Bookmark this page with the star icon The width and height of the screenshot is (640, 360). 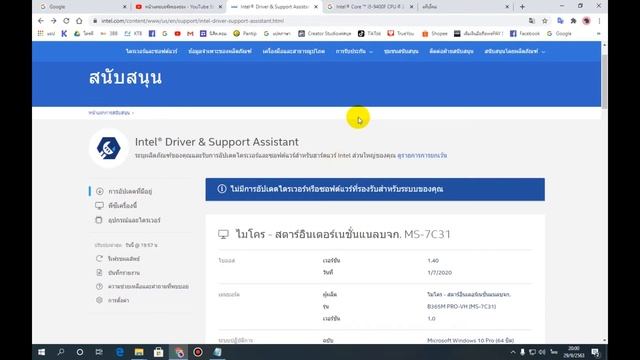point(544,21)
